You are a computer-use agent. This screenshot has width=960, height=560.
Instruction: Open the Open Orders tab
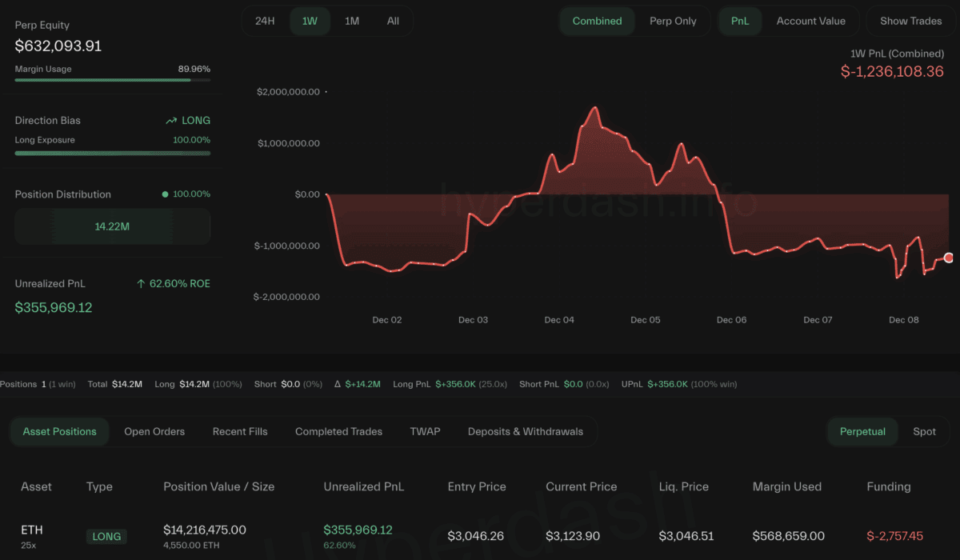[x=154, y=431]
